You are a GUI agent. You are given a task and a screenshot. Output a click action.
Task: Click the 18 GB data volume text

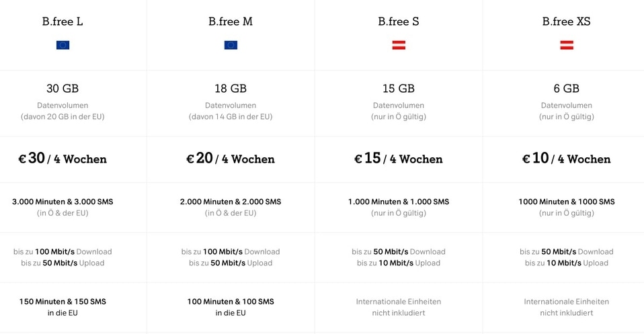coord(231,89)
